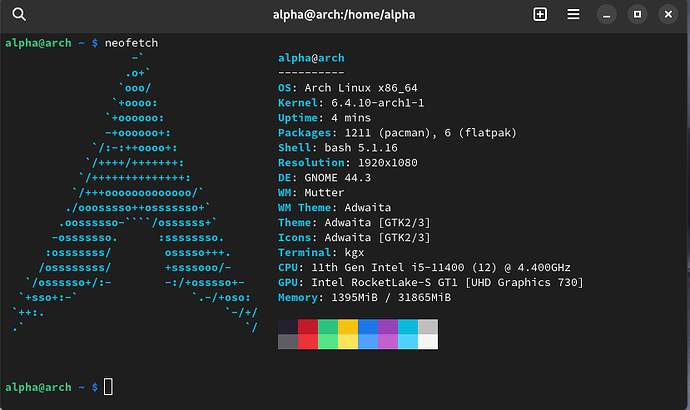Click the Kernel value 6.4.10-arch1-1
690x410 pixels.
378,103
